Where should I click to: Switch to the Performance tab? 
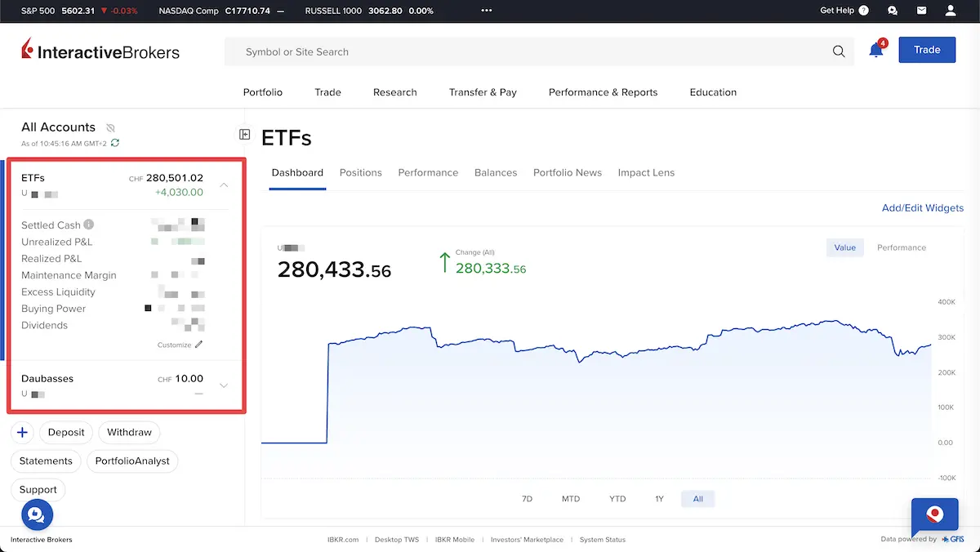pos(428,173)
